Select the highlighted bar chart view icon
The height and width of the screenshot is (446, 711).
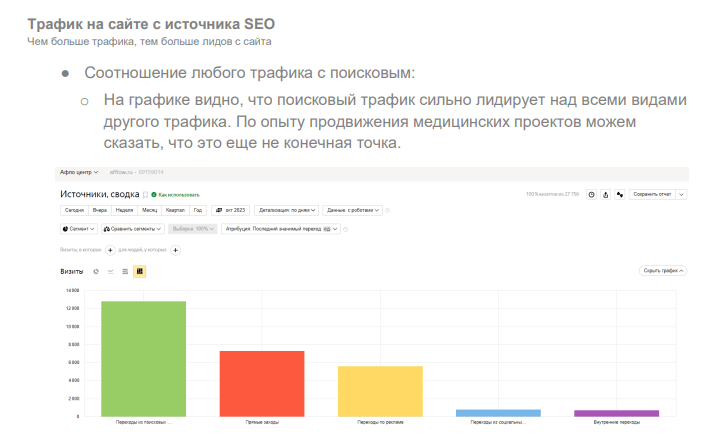(x=140, y=271)
